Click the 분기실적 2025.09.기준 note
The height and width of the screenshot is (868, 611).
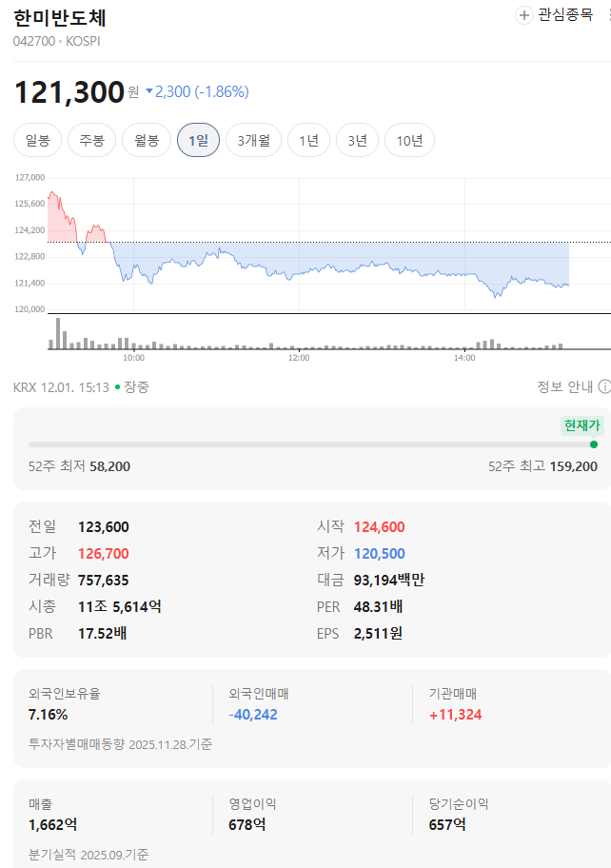(89, 855)
